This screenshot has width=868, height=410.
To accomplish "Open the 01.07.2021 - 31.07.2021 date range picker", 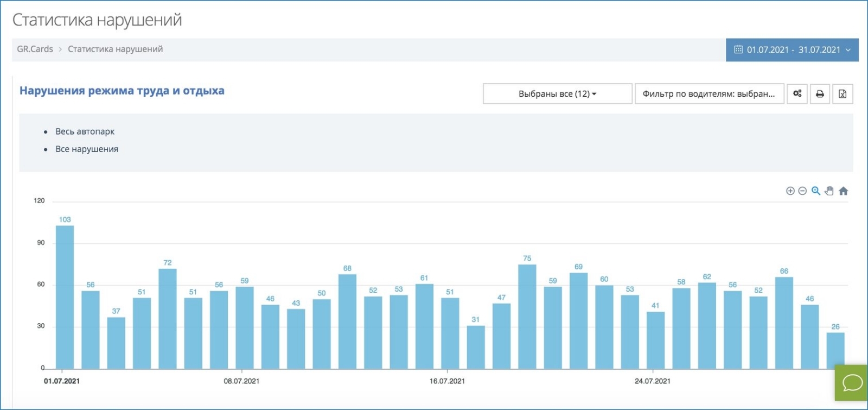I will coord(792,49).
